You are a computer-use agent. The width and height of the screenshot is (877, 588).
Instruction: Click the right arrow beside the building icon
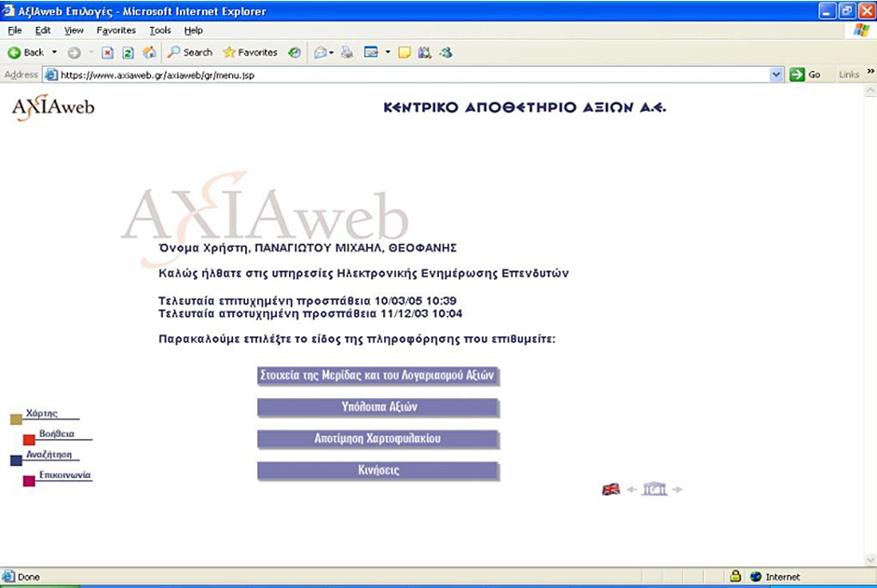click(678, 490)
